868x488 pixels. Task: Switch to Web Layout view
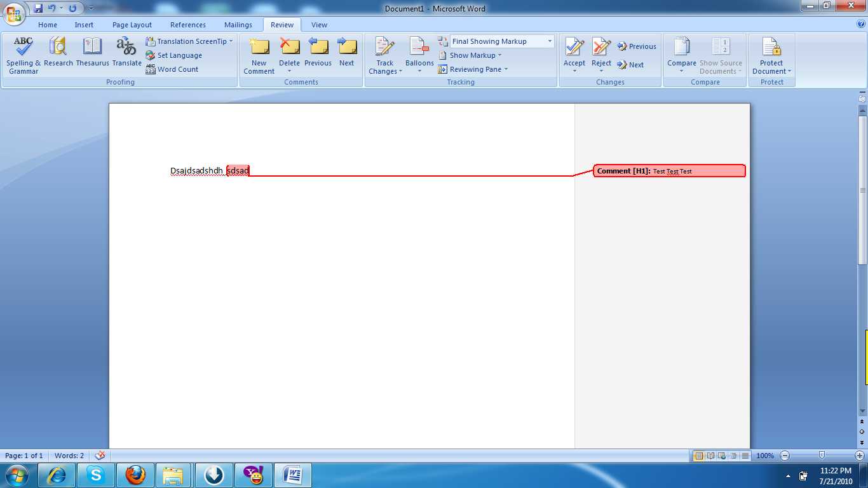pyautogui.click(x=722, y=456)
